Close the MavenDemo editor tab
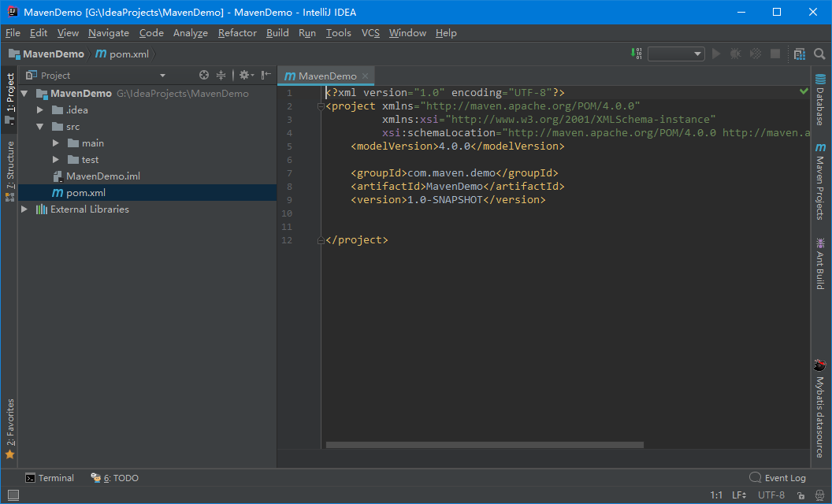The image size is (832, 504). [x=365, y=76]
